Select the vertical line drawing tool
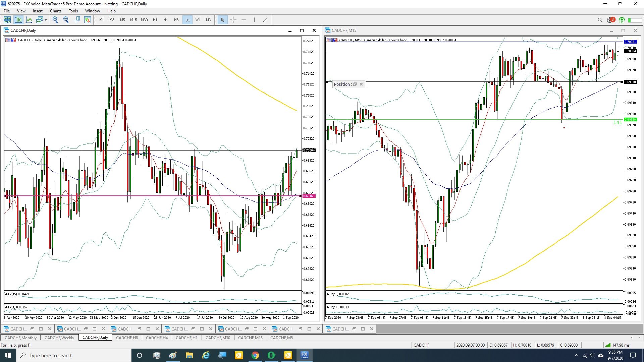This screenshot has height=362, width=644. coord(255,20)
